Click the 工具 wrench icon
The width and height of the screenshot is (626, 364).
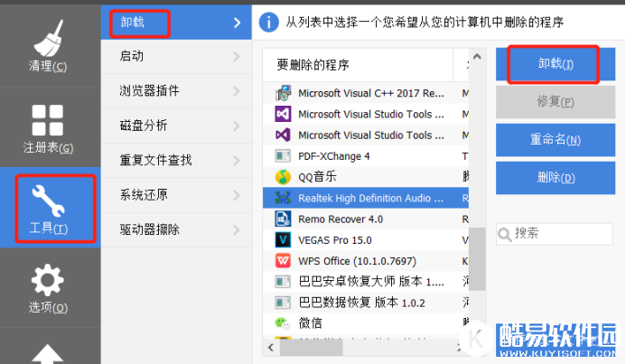click(49, 201)
